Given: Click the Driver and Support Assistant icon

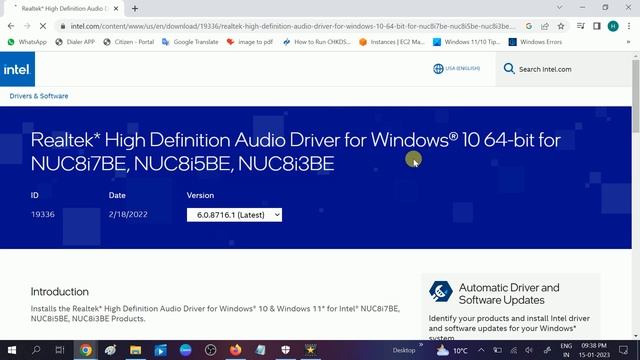Looking at the screenshot, I should point(440,291).
